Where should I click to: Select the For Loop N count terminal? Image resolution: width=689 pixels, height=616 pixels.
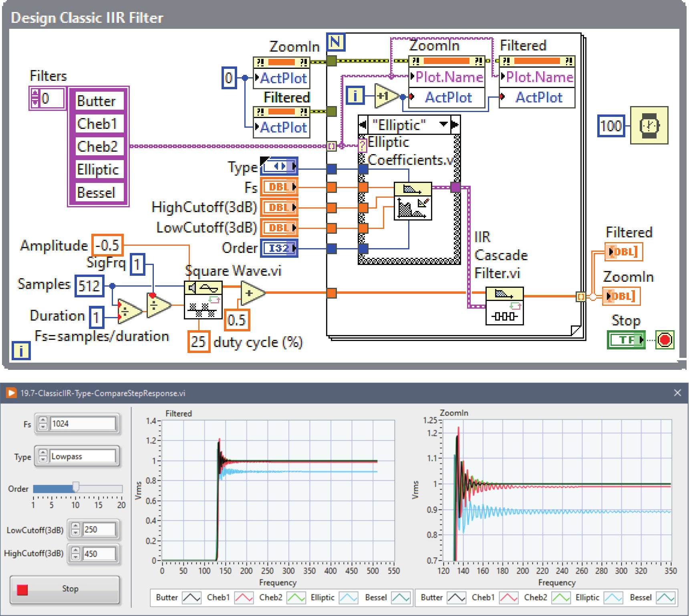click(x=336, y=42)
